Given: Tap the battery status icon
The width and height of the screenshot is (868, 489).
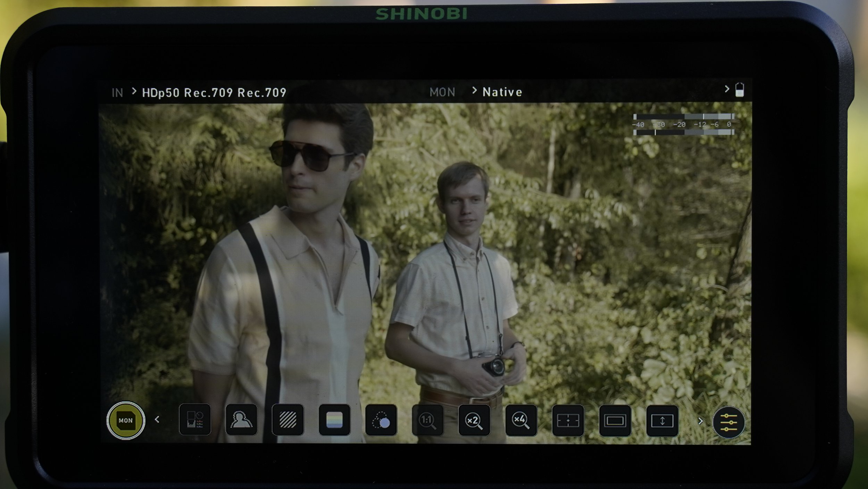Looking at the screenshot, I should point(740,90).
